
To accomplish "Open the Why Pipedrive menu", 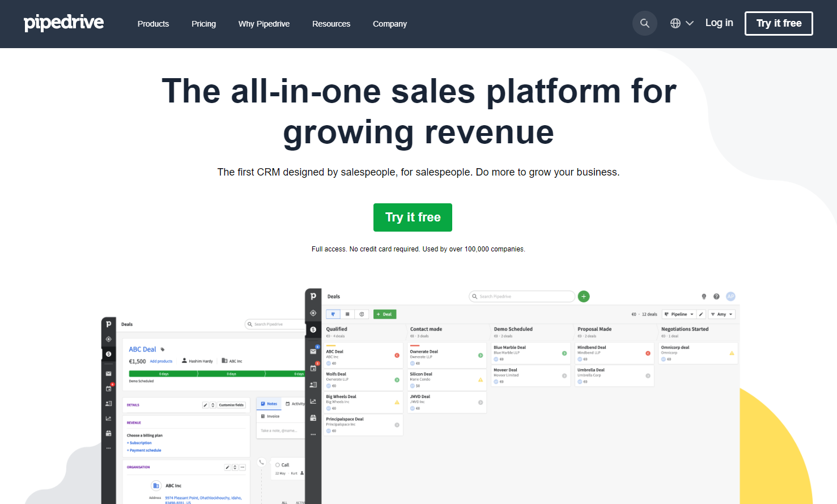I will (264, 24).
